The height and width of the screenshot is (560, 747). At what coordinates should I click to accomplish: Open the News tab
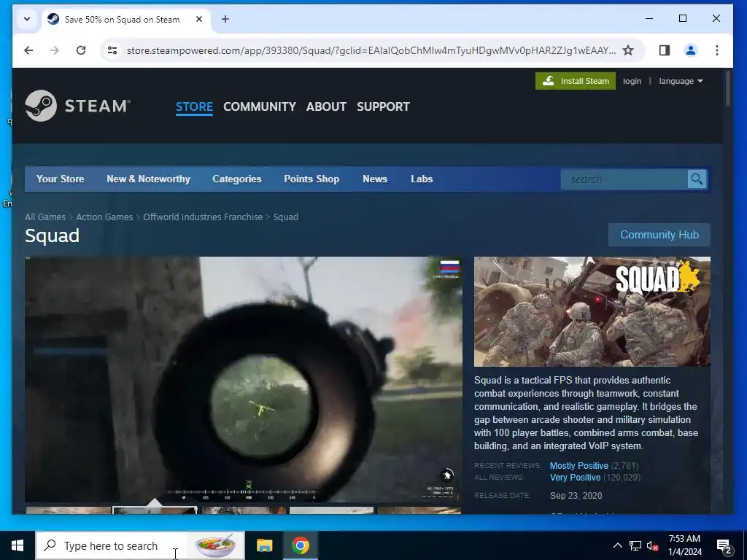tap(375, 179)
